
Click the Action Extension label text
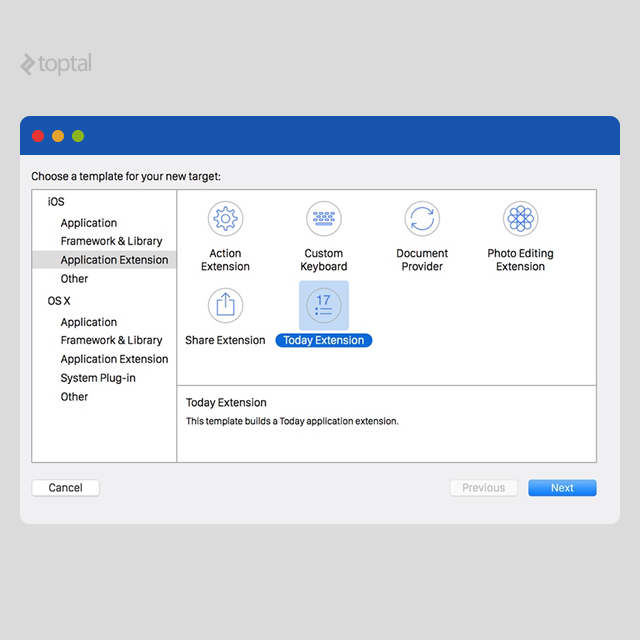tap(225, 260)
